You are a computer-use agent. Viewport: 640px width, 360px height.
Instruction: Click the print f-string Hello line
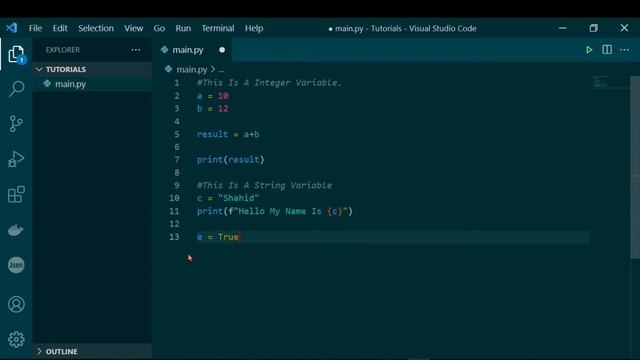click(x=275, y=211)
